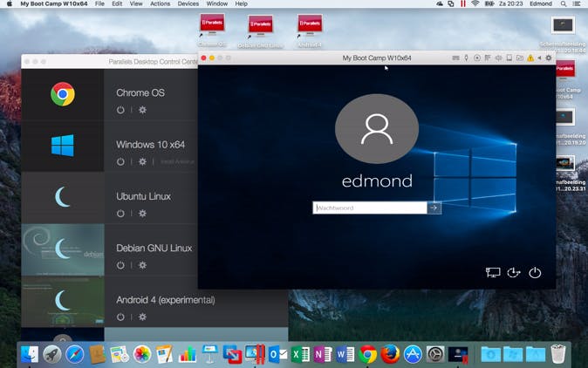Open the VM window configuration gear icon
The image size is (588, 368).
(549, 58)
